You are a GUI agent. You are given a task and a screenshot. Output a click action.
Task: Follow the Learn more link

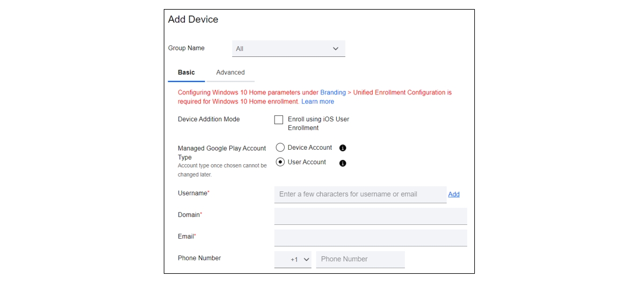tap(317, 101)
